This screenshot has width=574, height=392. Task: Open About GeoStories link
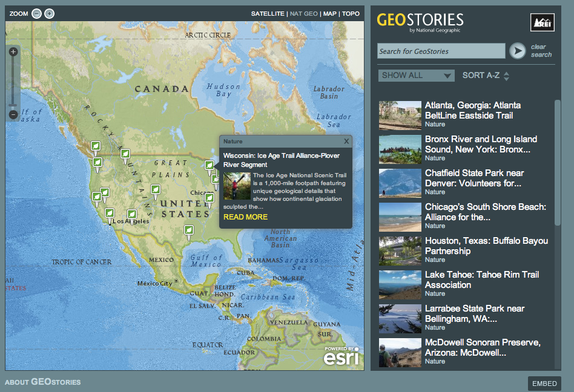pos(43,382)
